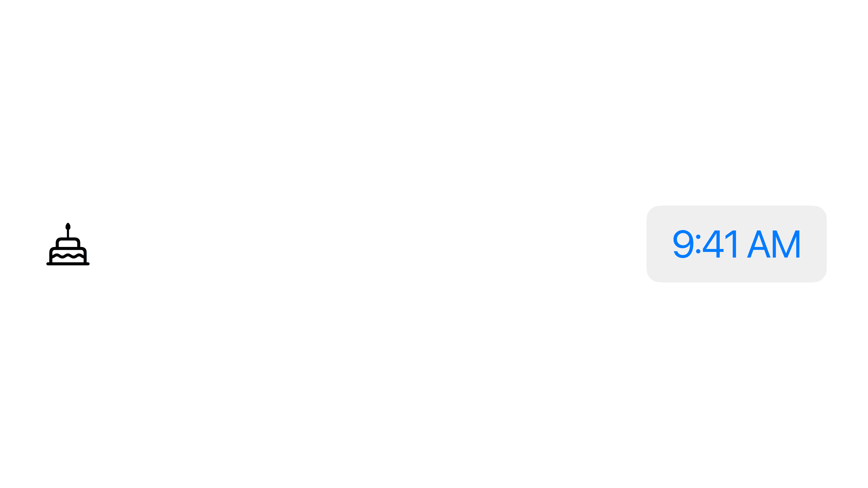The width and height of the screenshot is (868, 488).
Task: Pick the cake icon with wavy frosting
Action: (68, 244)
